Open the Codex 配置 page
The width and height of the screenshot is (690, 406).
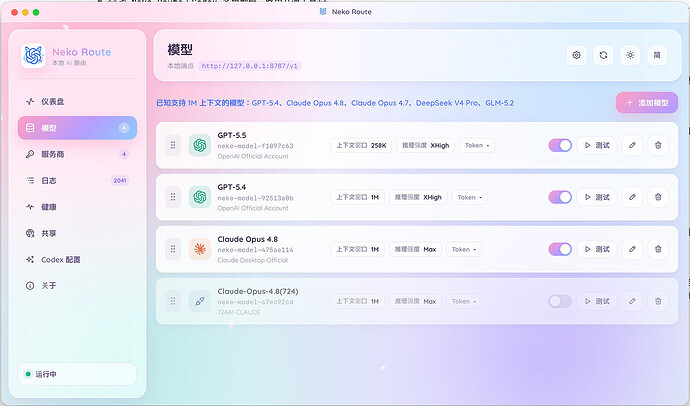[x=77, y=260]
